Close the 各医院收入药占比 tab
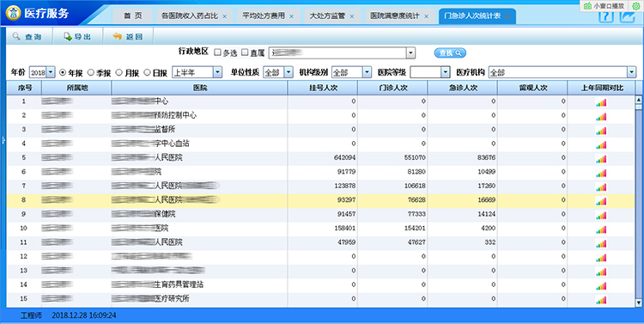The height and width of the screenshot is (324, 644). coord(224,16)
